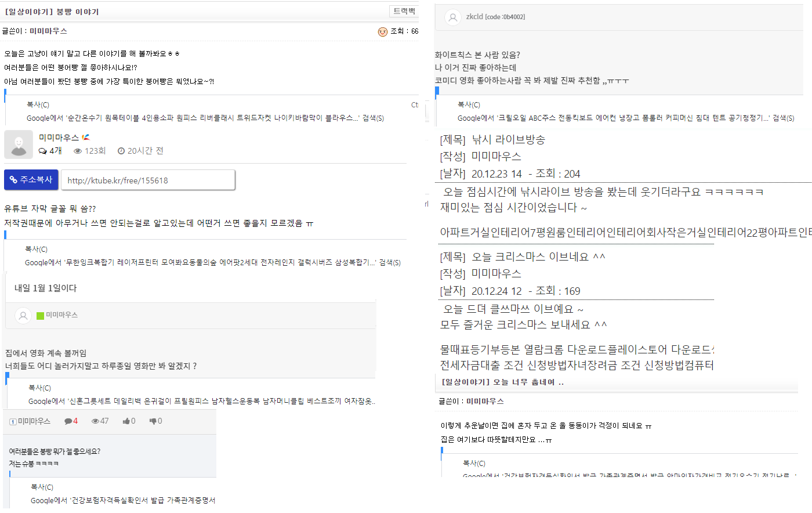Click the zkcld user avatar icon
812x513 pixels.
tap(452, 17)
